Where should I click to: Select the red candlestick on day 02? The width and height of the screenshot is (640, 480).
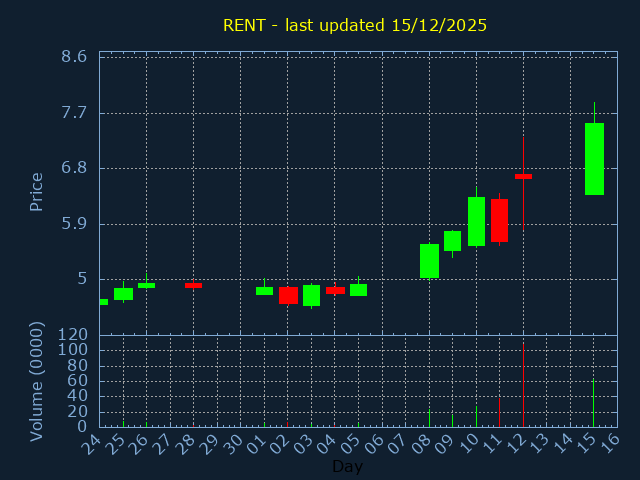click(288, 295)
